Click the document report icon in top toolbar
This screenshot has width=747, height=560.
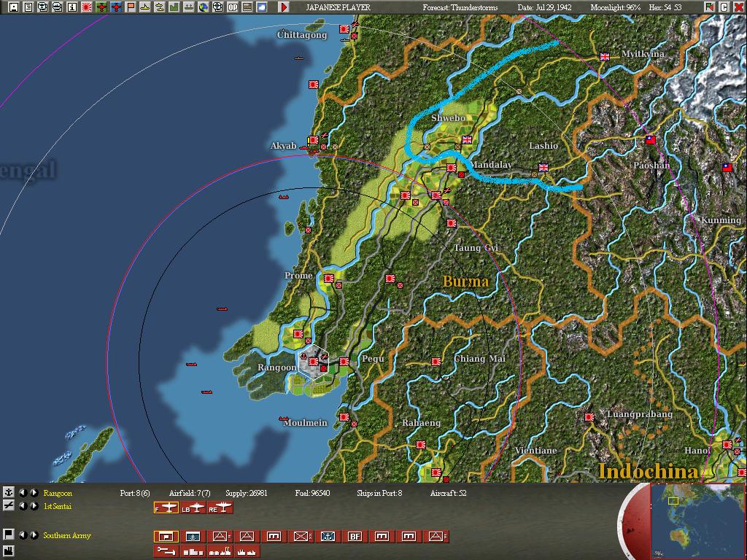(28, 7)
